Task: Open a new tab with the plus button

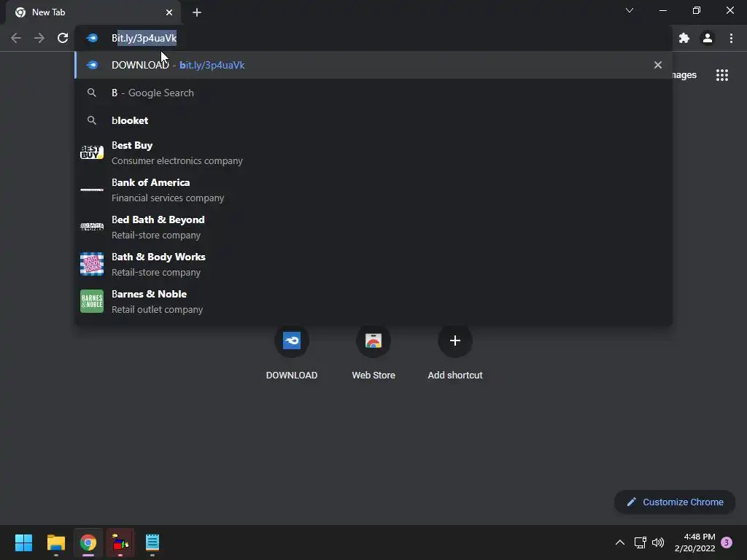Action: pyautogui.click(x=197, y=12)
